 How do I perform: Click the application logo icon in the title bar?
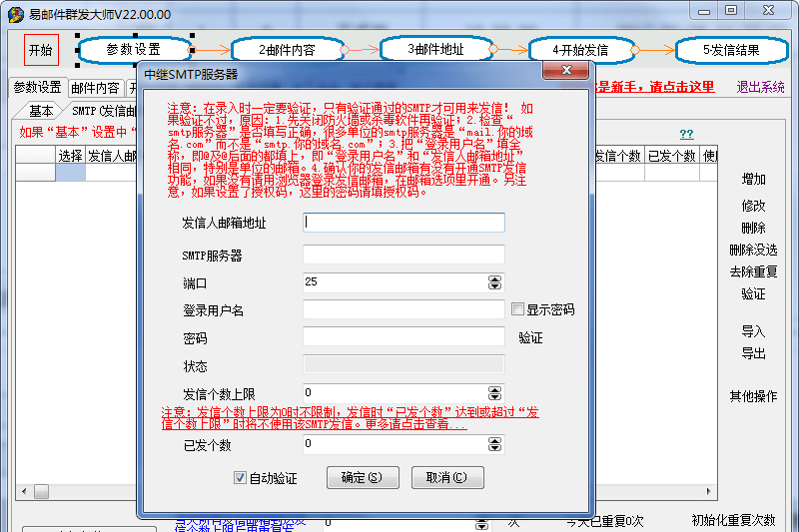15,14
